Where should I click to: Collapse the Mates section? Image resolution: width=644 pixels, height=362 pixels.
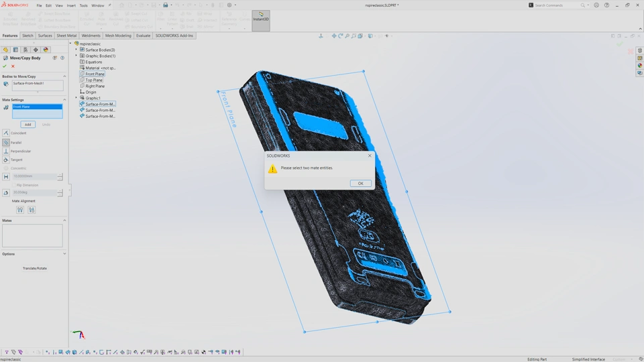tap(64, 221)
